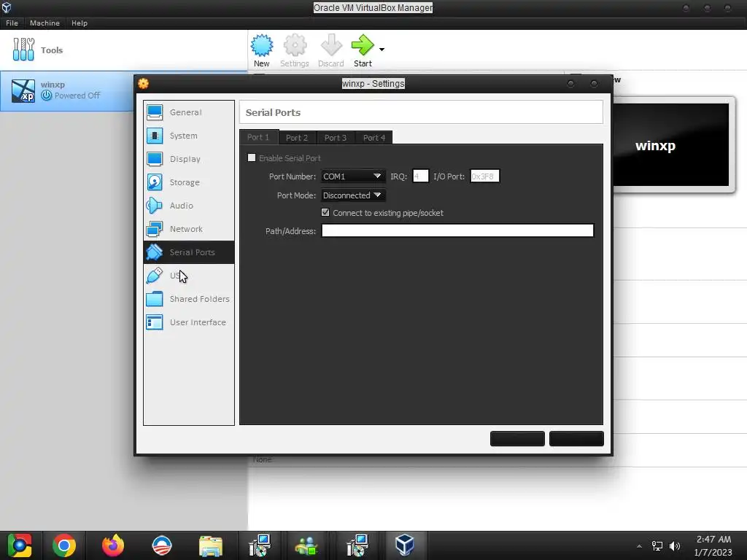
Task: Click the green Start arrow icon
Action: coord(363,46)
